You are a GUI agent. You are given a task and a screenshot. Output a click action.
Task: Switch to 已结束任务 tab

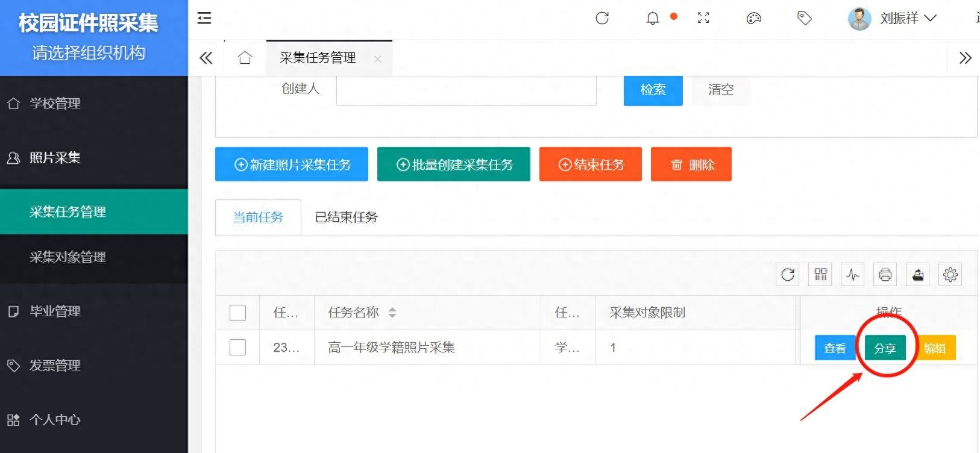point(346,217)
